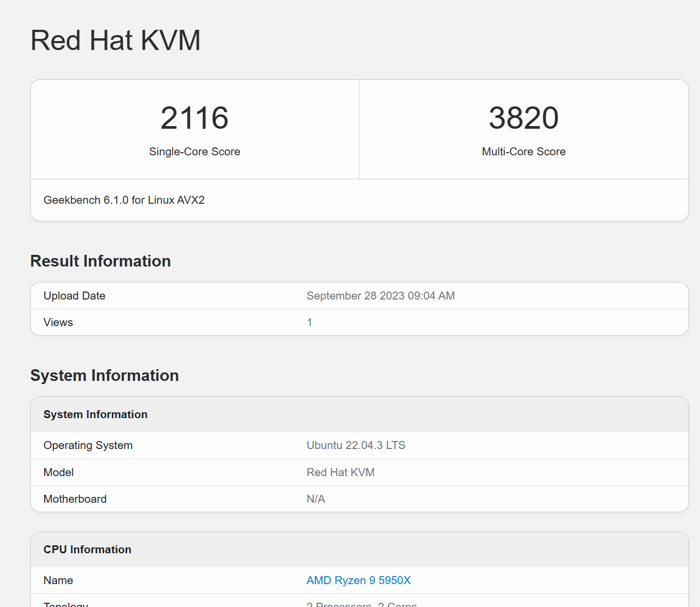
Task: Open the AMD Ryzen 9 5950X link
Action: pyautogui.click(x=358, y=580)
